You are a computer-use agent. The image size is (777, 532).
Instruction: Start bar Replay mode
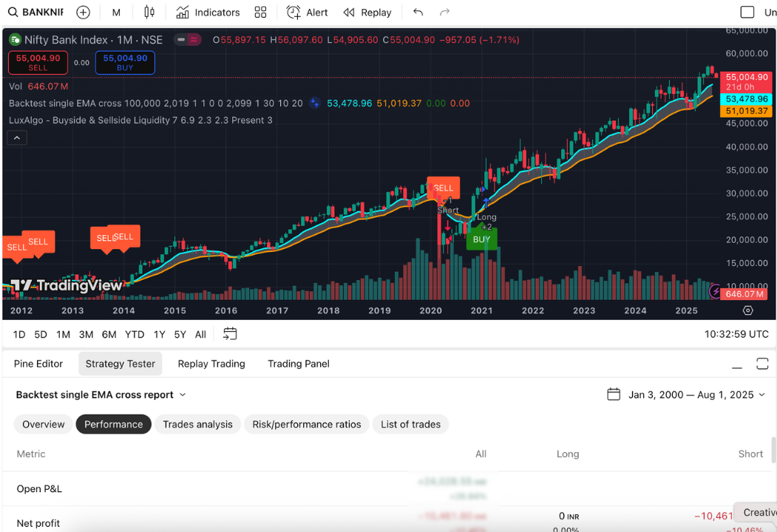tap(367, 12)
